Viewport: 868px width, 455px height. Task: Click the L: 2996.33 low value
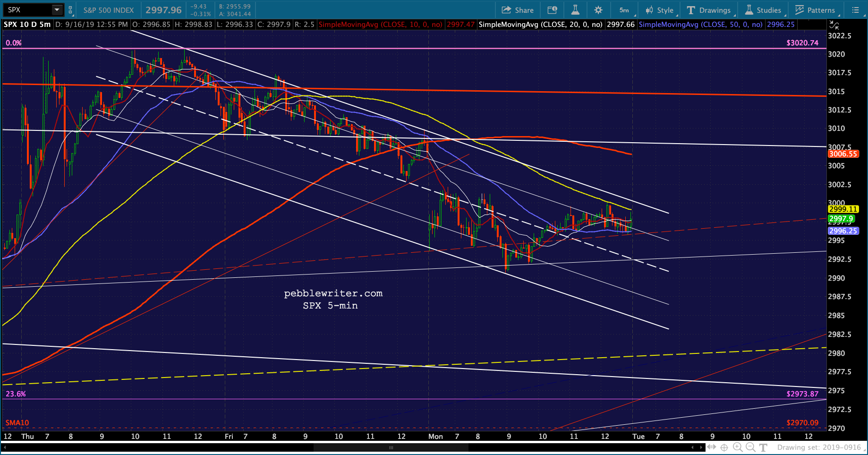(234, 25)
